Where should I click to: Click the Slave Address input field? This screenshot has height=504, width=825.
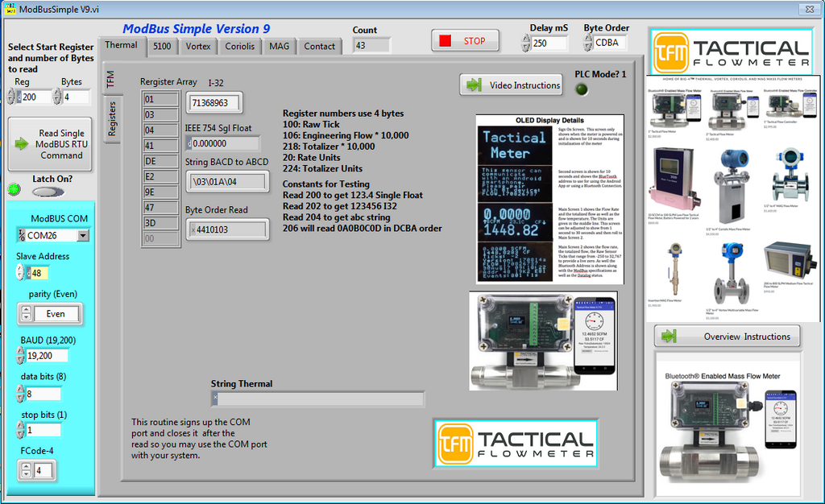(x=39, y=273)
